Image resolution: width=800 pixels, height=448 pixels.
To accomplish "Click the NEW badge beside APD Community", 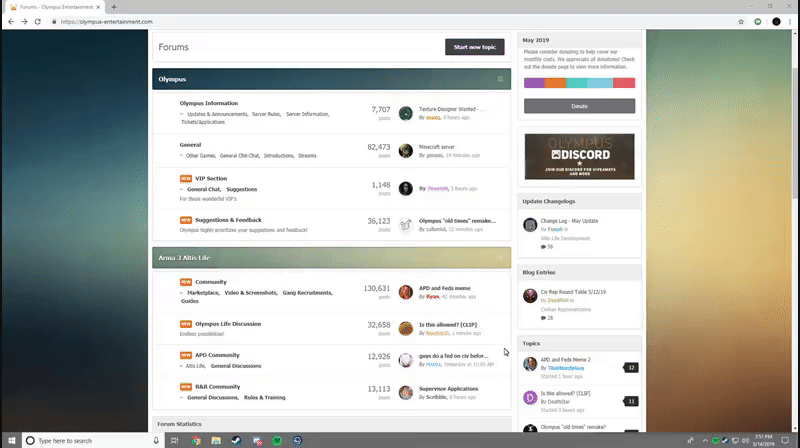I will click(186, 355).
